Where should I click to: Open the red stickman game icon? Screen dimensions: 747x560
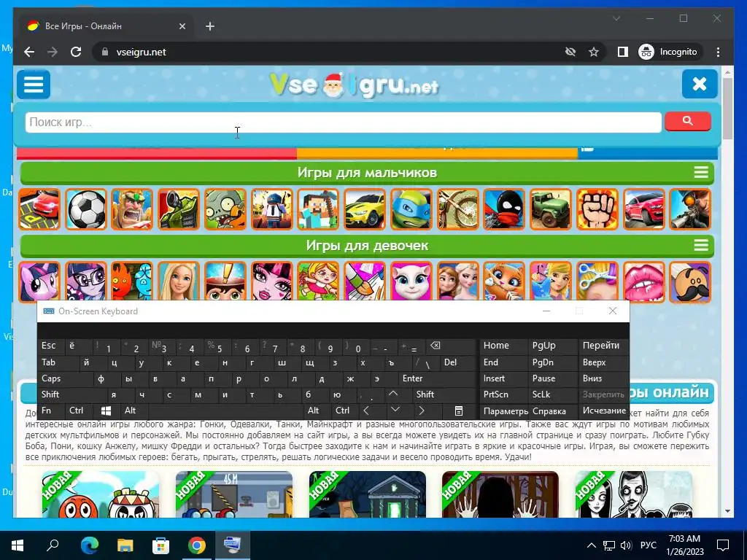coord(504,209)
